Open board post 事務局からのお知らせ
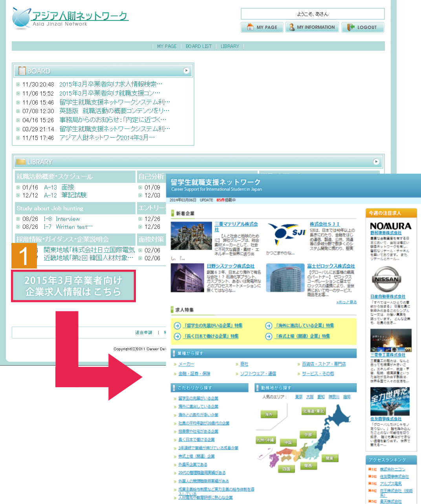Viewport: 421px width, 504px height. coord(113,120)
